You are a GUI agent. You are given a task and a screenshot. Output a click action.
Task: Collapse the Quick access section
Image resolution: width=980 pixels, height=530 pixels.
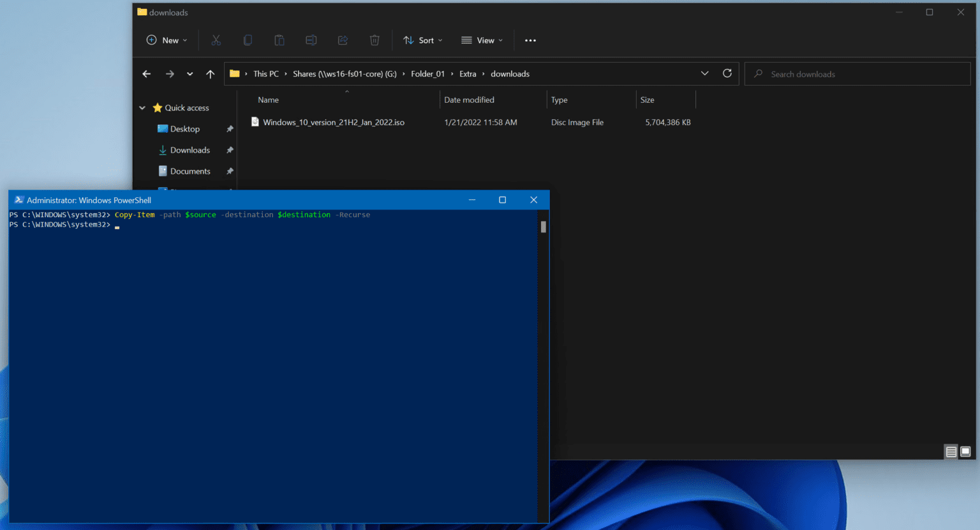click(142, 107)
